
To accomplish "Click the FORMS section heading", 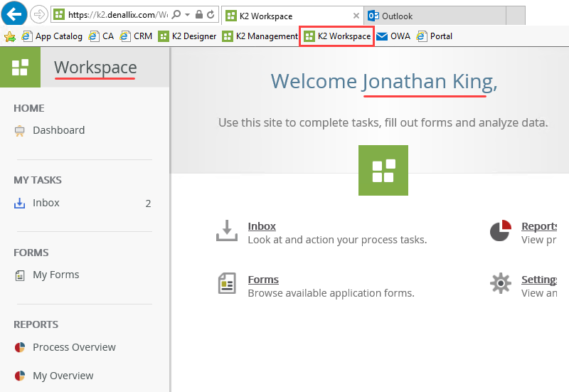I will [31, 253].
